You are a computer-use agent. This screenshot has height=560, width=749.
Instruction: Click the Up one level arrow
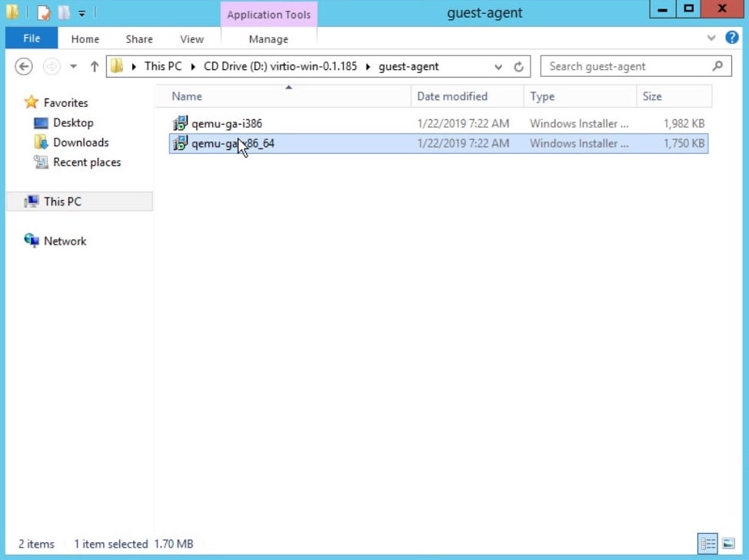click(x=95, y=67)
